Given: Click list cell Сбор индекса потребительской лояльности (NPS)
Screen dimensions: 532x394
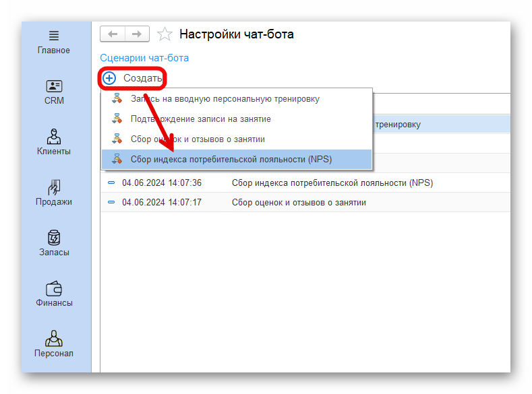Looking at the screenshot, I should tap(332, 183).
